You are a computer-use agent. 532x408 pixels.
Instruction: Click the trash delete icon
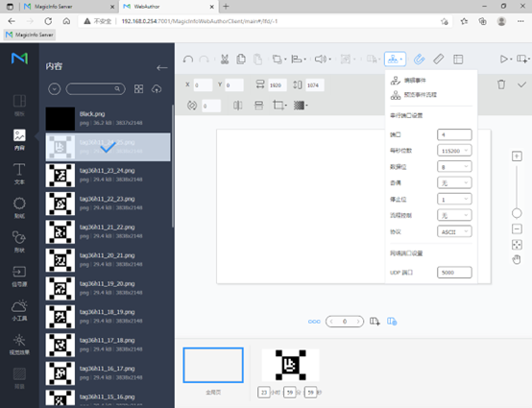tap(501, 84)
